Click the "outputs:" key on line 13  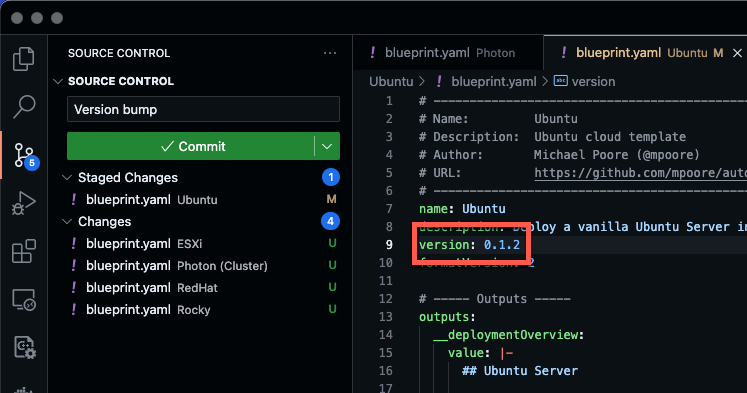pyautogui.click(x=447, y=317)
